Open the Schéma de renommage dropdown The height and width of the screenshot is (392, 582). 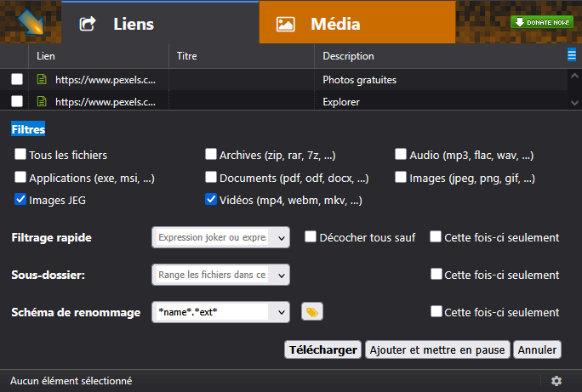(x=282, y=312)
